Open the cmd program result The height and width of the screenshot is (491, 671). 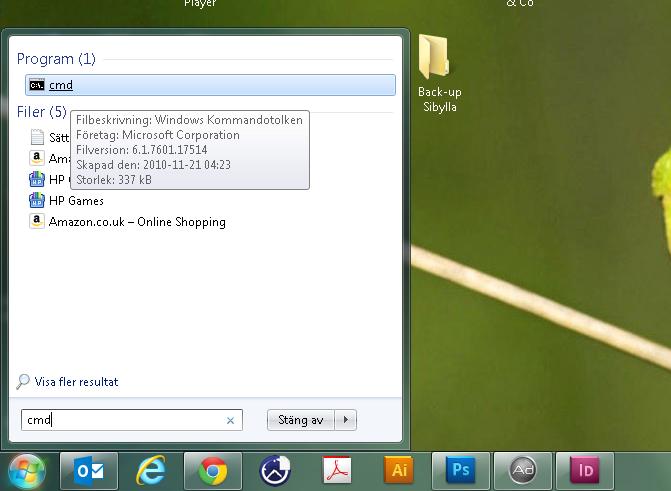point(210,85)
